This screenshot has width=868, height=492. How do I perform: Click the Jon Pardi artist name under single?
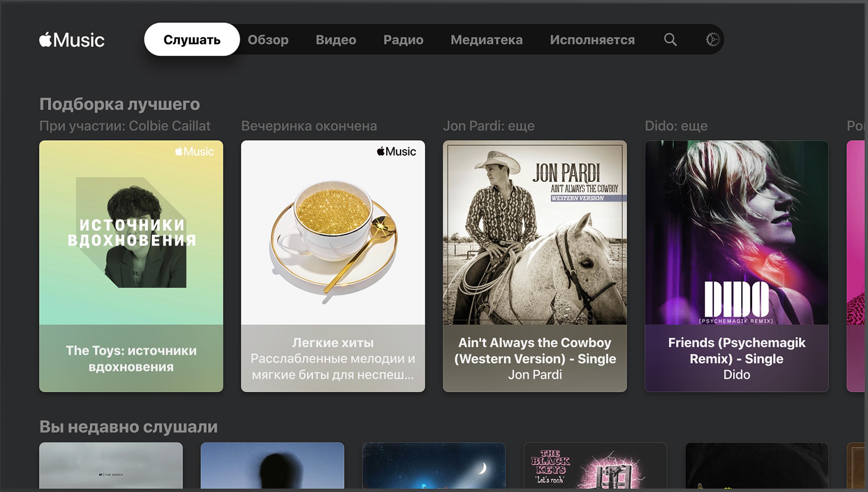coord(535,375)
